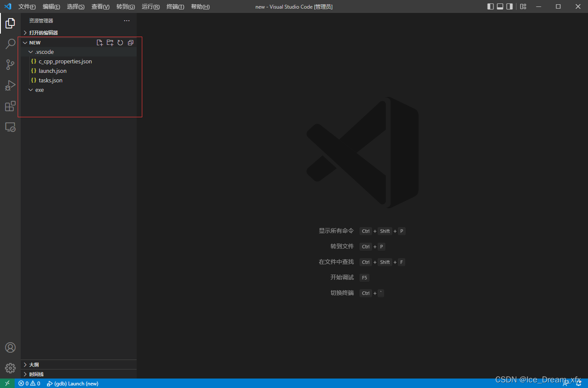The width and height of the screenshot is (588, 388).
Task: Open the Manage gear icon
Action: coord(10,368)
